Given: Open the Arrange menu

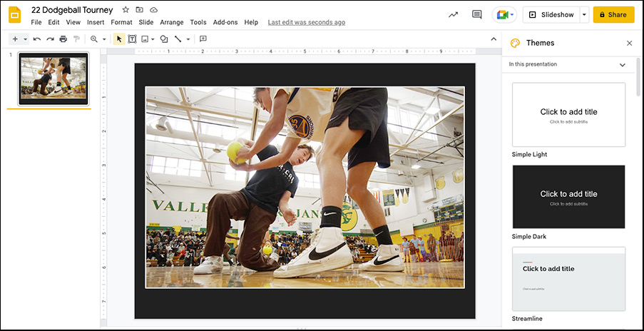Looking at the screenshot, I should 171,22.
